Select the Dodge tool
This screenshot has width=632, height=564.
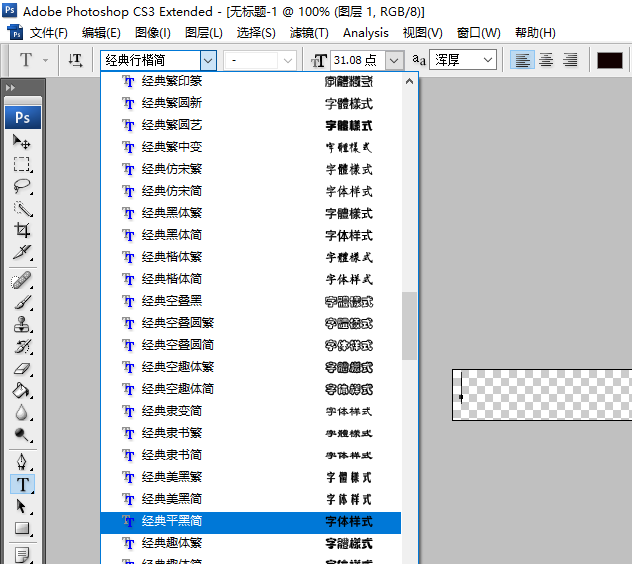pos(22,435)
